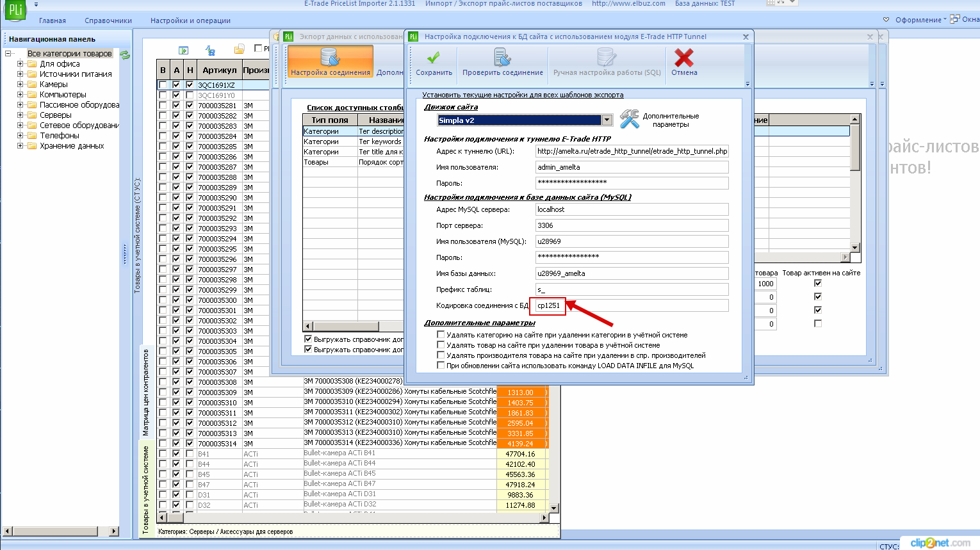Click the Тип поля column header
The height and width of the screenshot is (550, 980).
[x=330, y=120]
